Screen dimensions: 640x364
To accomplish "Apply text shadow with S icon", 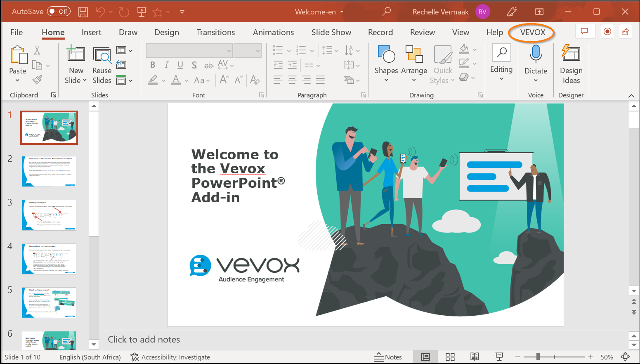I will 194,65.
